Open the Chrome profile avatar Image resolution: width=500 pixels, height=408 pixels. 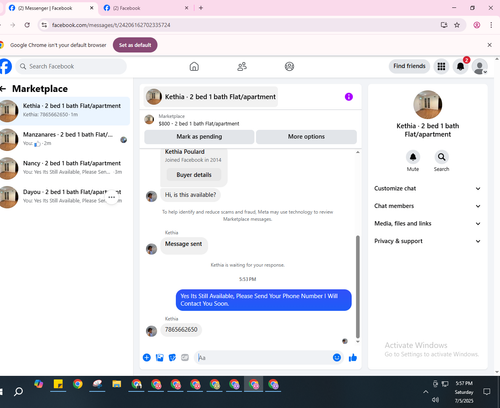[477, 25]
